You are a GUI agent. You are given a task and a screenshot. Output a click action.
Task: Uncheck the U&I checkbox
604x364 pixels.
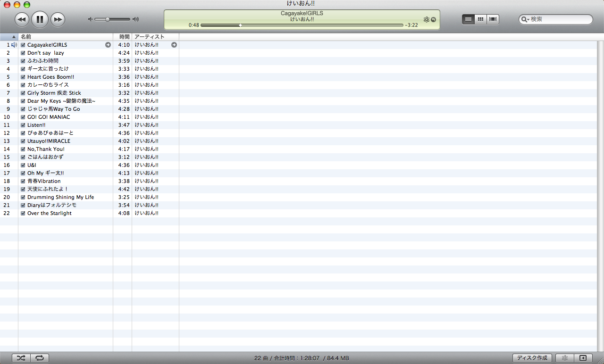click(x=23, y=165)
